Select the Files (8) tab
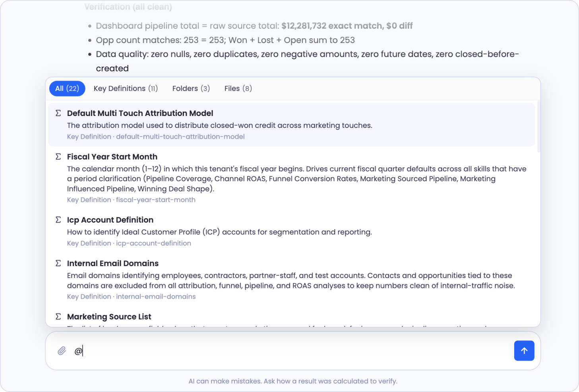This screenshot has height=392, width=579. tap(238, 88)
